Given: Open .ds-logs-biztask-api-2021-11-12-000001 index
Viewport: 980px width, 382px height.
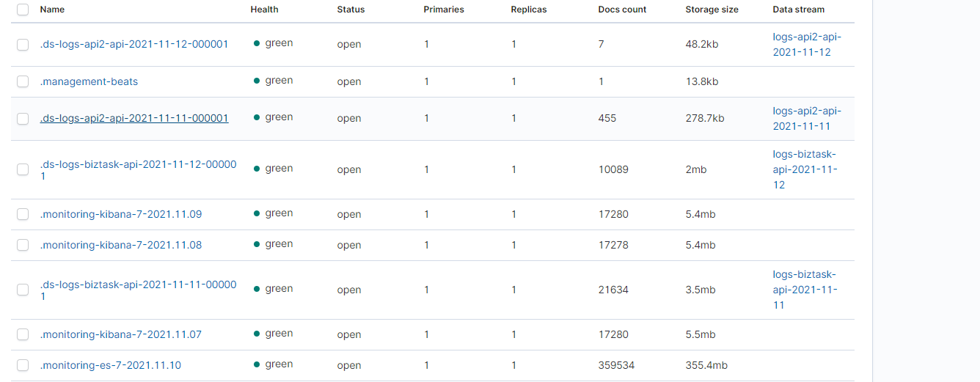Looking at the screenshot, I should coord(138,170).
